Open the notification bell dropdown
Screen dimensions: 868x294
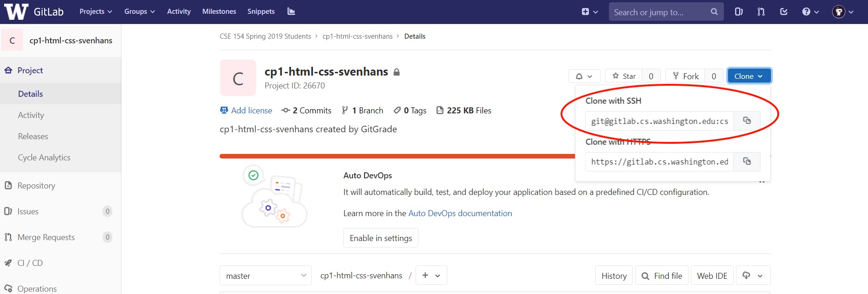pos(584,76)
